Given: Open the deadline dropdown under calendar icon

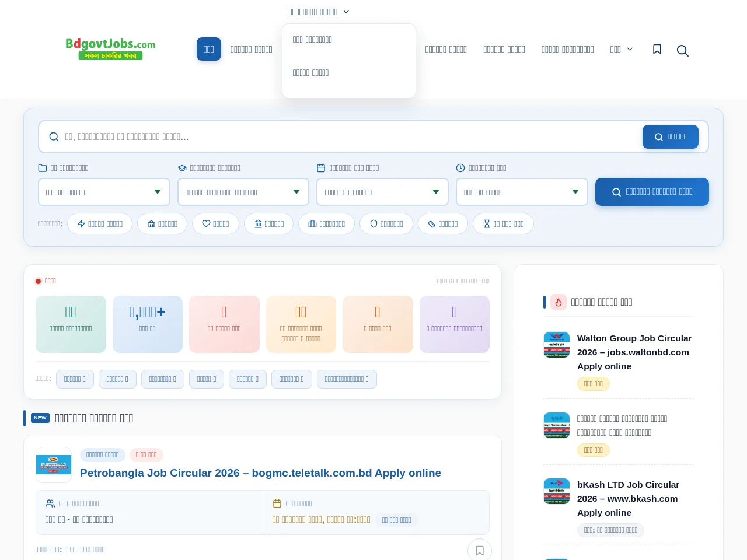Looking at the screenshot, I should click(382, 192).
